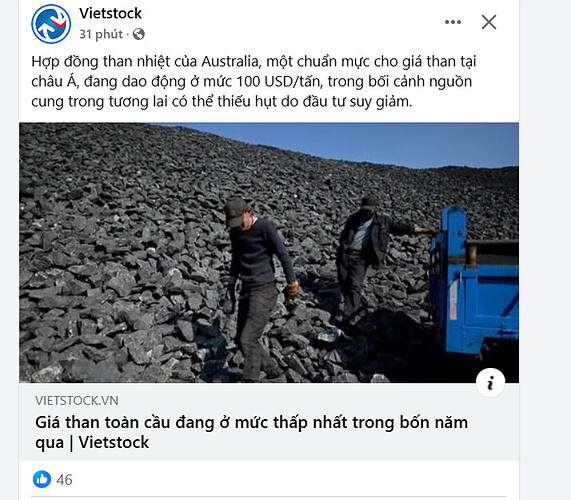Dismiss the post with the X icon
The image size is (571, 500).
pyautogui.click(x=489, y=22)
